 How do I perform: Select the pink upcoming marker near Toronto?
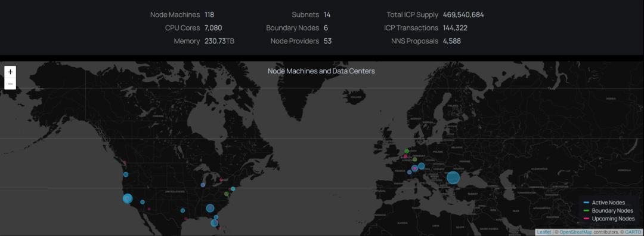pyautogui.click(x=221, y=180)
